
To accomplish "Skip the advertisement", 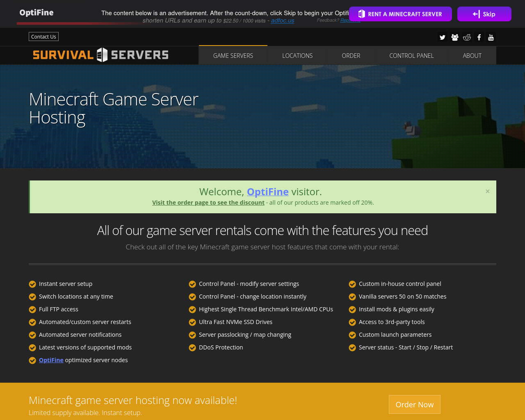I will (x=484, y=14).
